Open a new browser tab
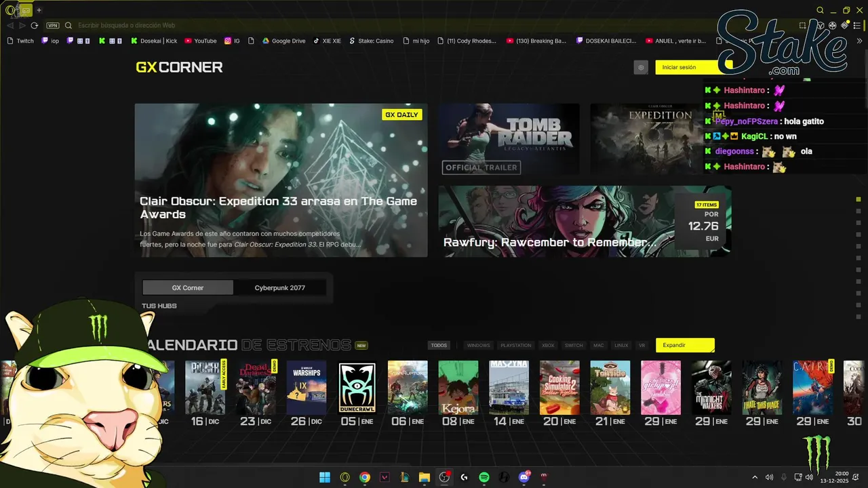The image size is (868, 488). point(39,10)
